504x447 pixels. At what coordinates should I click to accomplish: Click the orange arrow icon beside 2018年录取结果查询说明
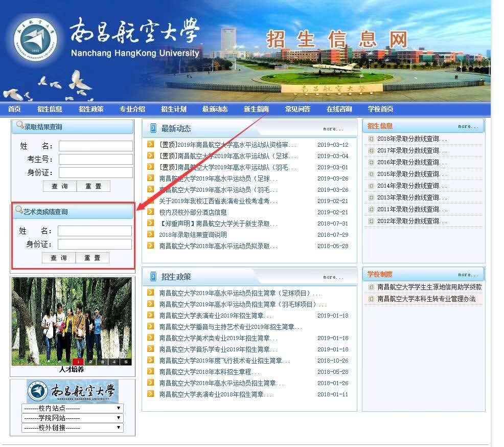click(x=150, y=234)
